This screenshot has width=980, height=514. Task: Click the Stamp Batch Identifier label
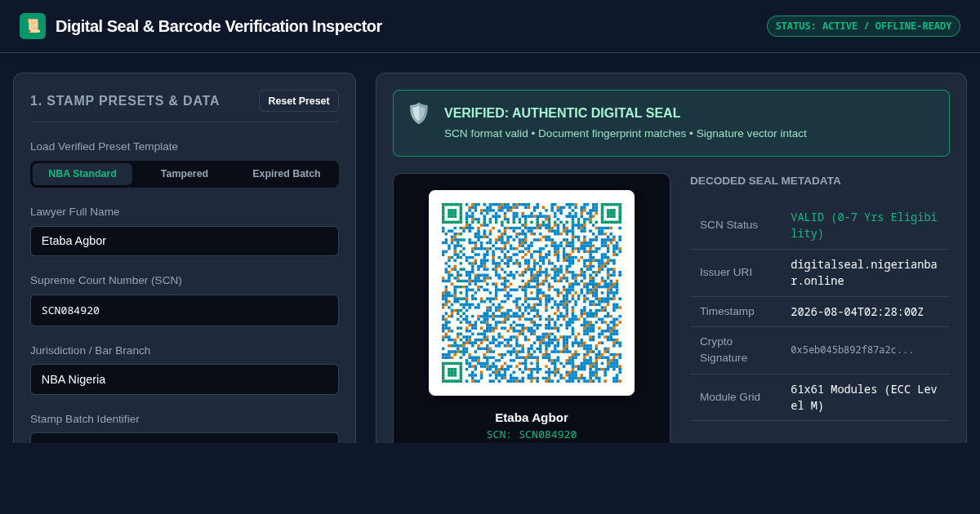pyautogui.click(x=85, y=419)
